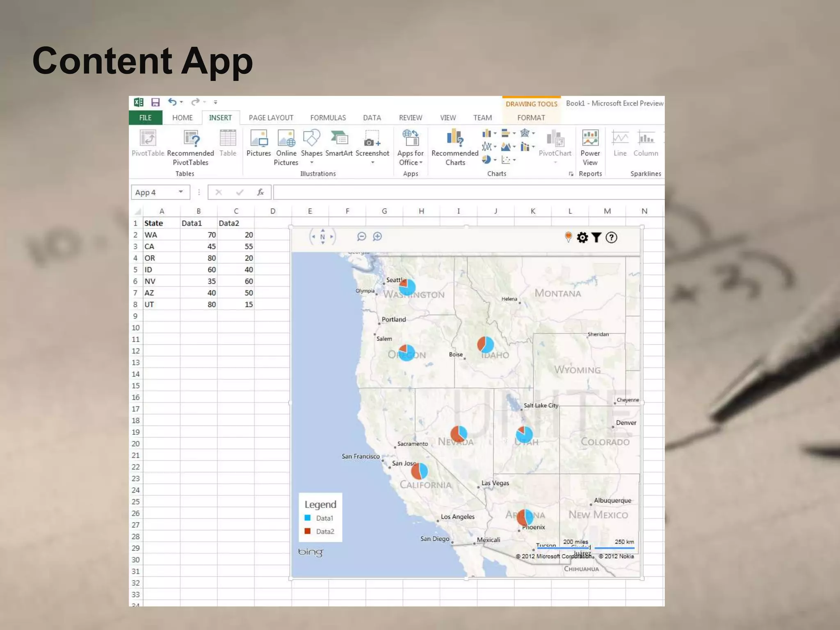Click the Data2 legend color swatch
Viewport: 840px width, 630px height.
(x=308, y=531)
